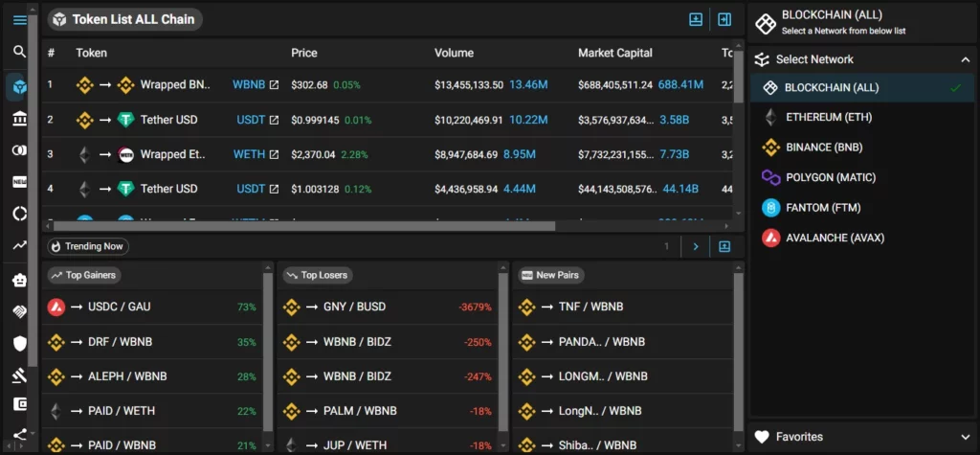Click the Token column header
The image size is (980, 455).
click(91, 54)
